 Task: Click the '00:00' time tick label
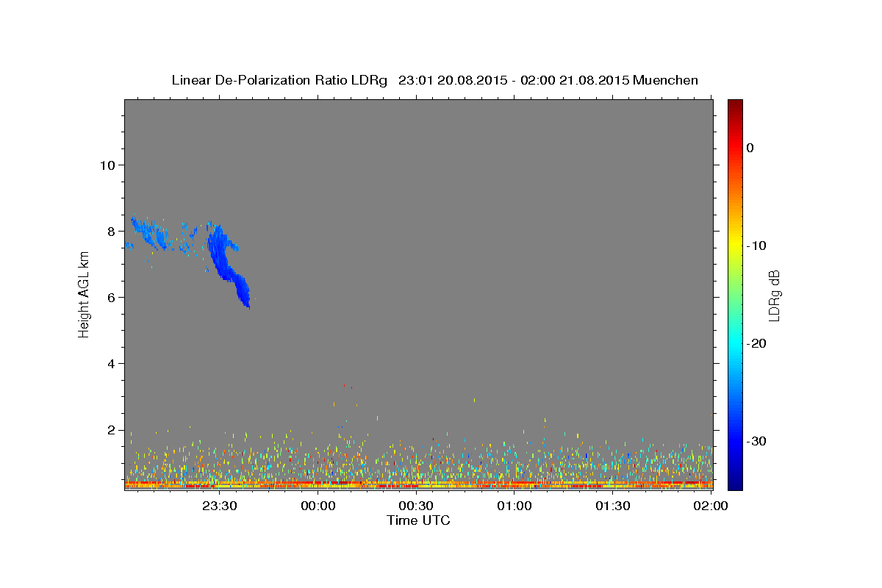coord(318,506)
